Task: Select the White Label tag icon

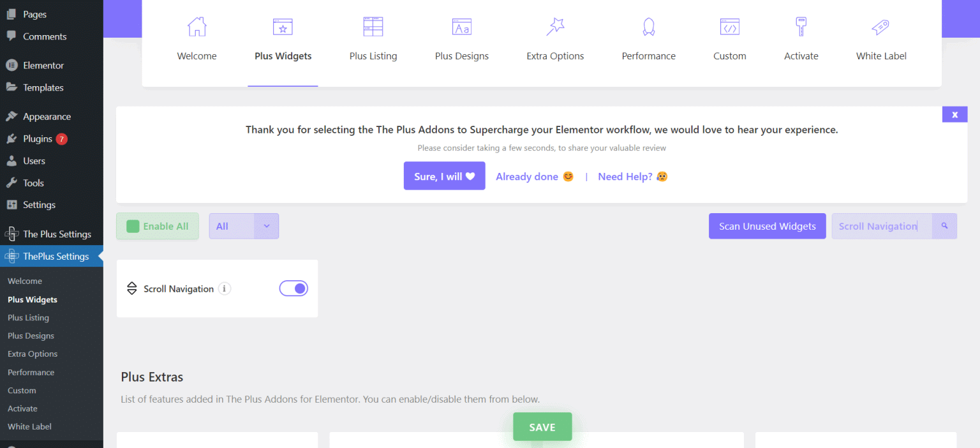Action: tap(880, 27)
